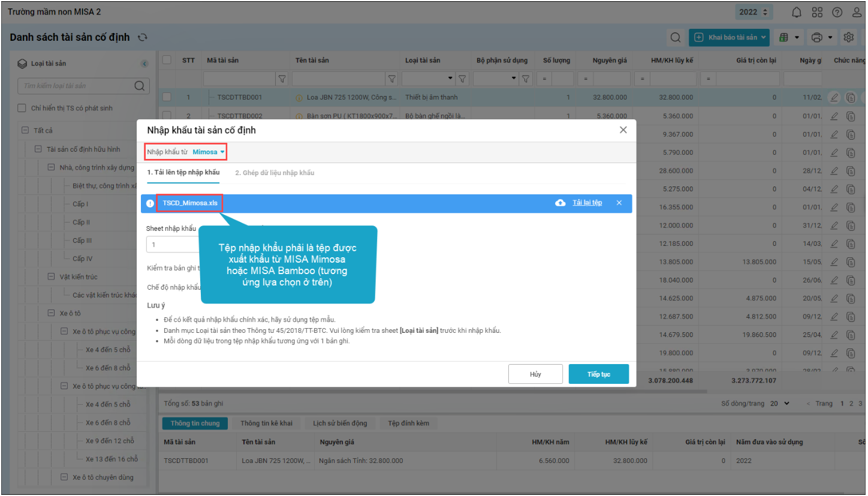
Task: Click the Hủy button
Action: pyautogui.click(x=535, y=374)
